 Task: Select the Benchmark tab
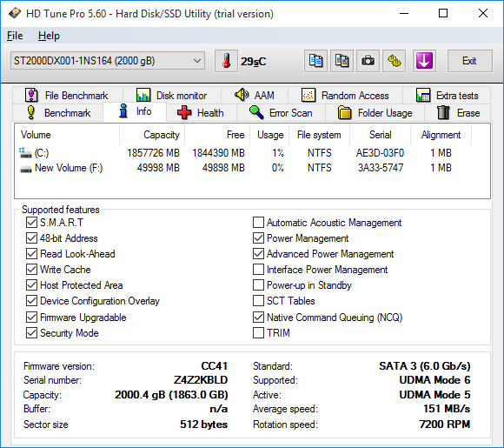(58, 112)
